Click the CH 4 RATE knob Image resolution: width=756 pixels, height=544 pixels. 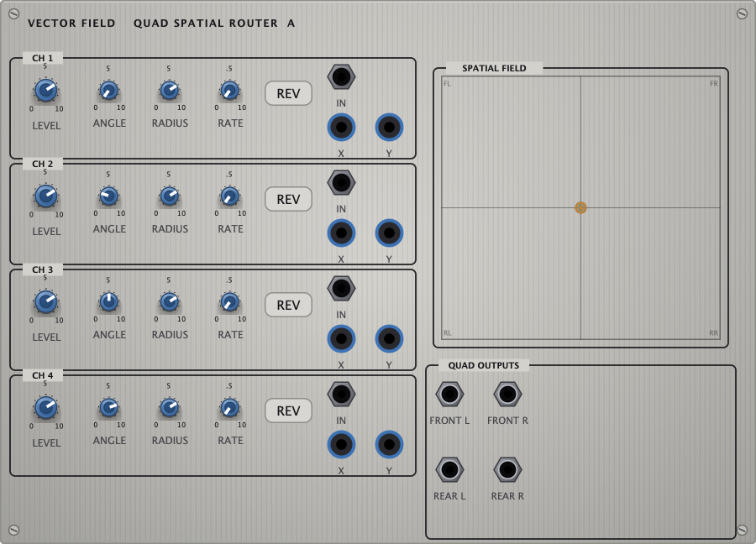[230, 408]
